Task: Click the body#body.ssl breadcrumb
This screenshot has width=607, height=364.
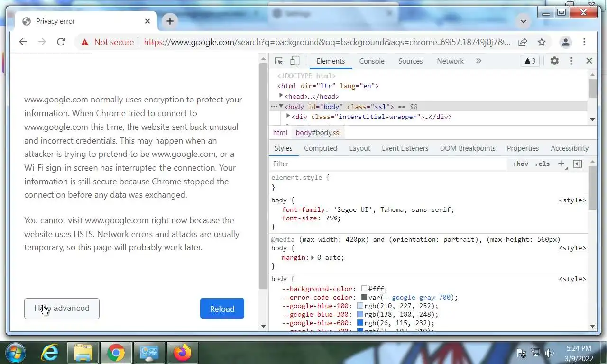Action: tap(318, 133)
